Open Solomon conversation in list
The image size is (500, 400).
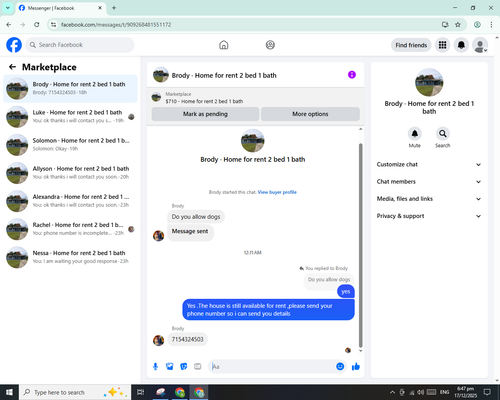pos(70,145)
